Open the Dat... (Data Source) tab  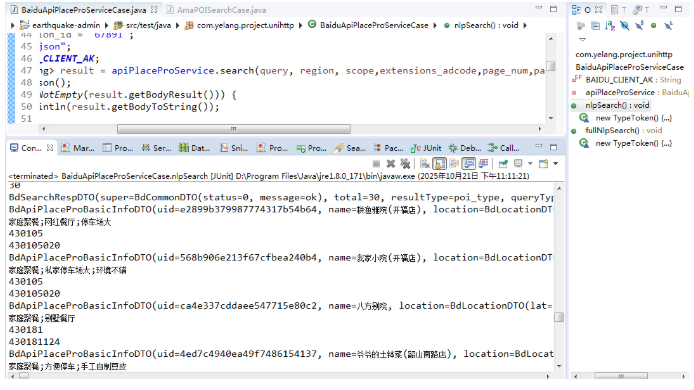coord(194,148)
